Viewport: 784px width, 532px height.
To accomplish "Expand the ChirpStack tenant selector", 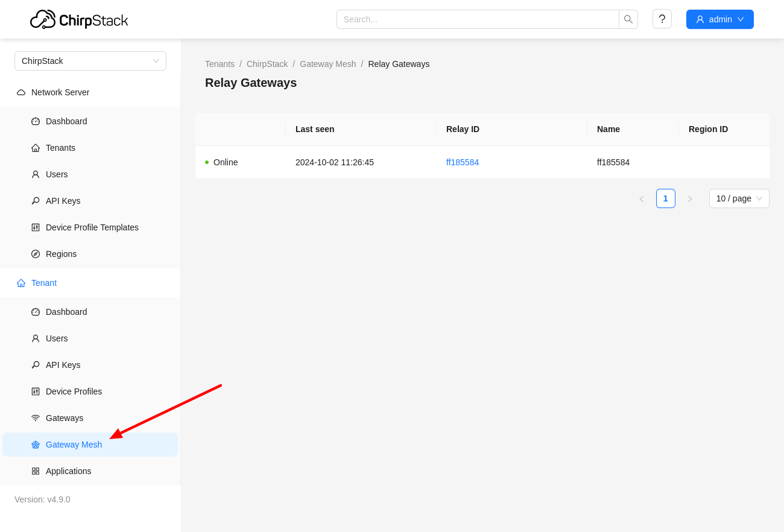I will 90,61.
